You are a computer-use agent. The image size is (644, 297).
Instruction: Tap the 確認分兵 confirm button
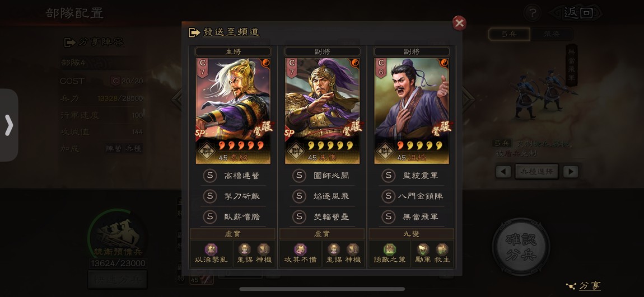click(521, 247)
